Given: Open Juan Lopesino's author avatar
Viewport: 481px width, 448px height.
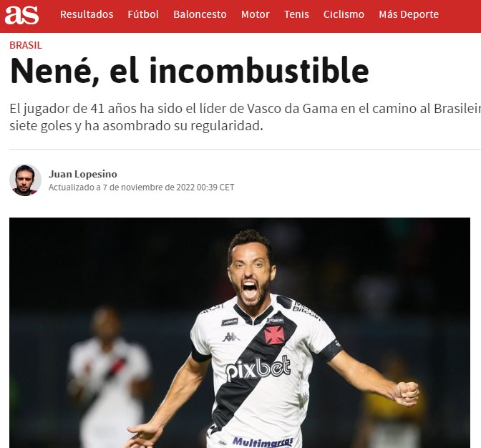Looking at the screenshot, I should [x=25, y=180].
